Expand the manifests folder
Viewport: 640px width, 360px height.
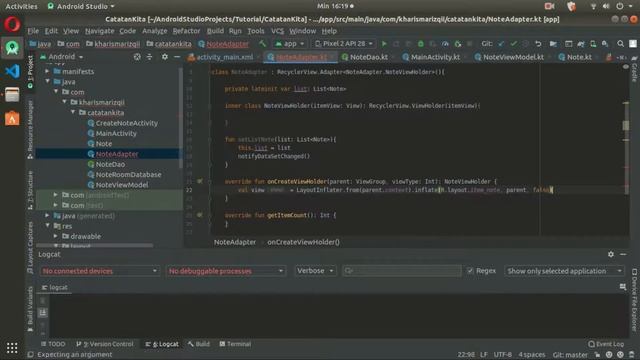[47, 71]
